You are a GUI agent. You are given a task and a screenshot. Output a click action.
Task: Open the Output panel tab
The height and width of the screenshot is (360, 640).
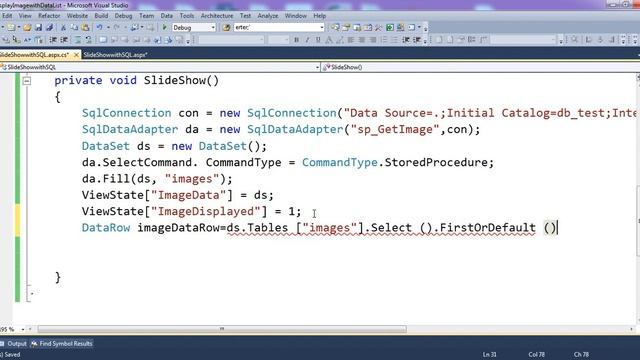point(13,344)
